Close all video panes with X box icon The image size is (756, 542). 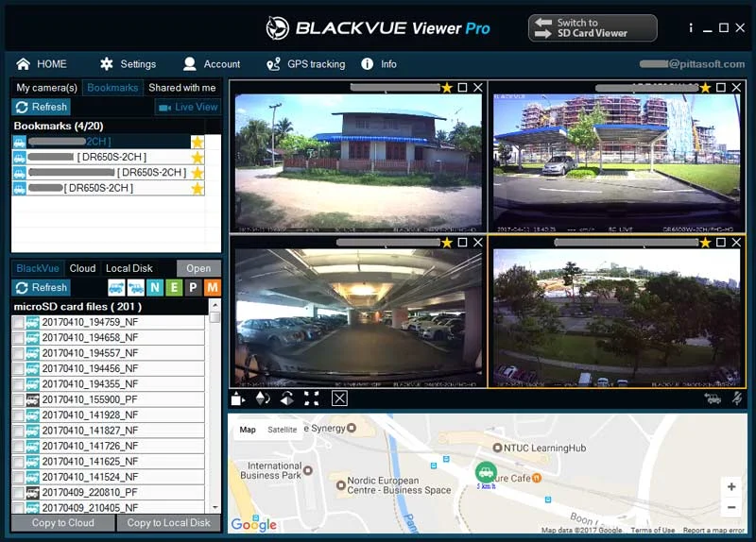pyautogui.click(x=339, y=398)
